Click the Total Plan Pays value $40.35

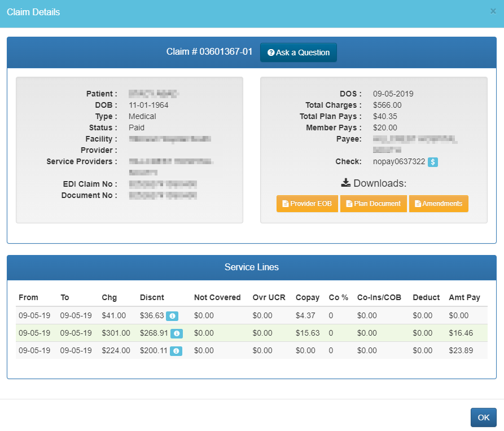coord(385,116)
